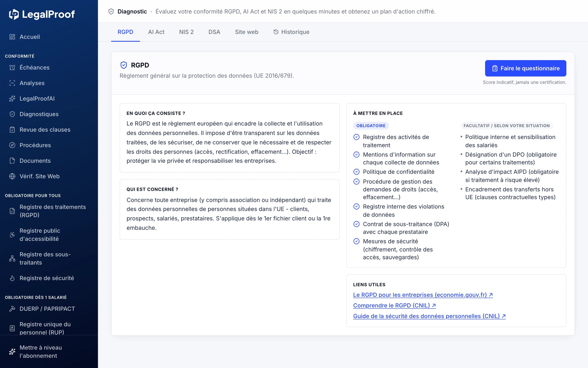Click 'Score indicatif, jamais une certification.' text
This screenshot has width=588, height=368.
[x=524, y=82]
